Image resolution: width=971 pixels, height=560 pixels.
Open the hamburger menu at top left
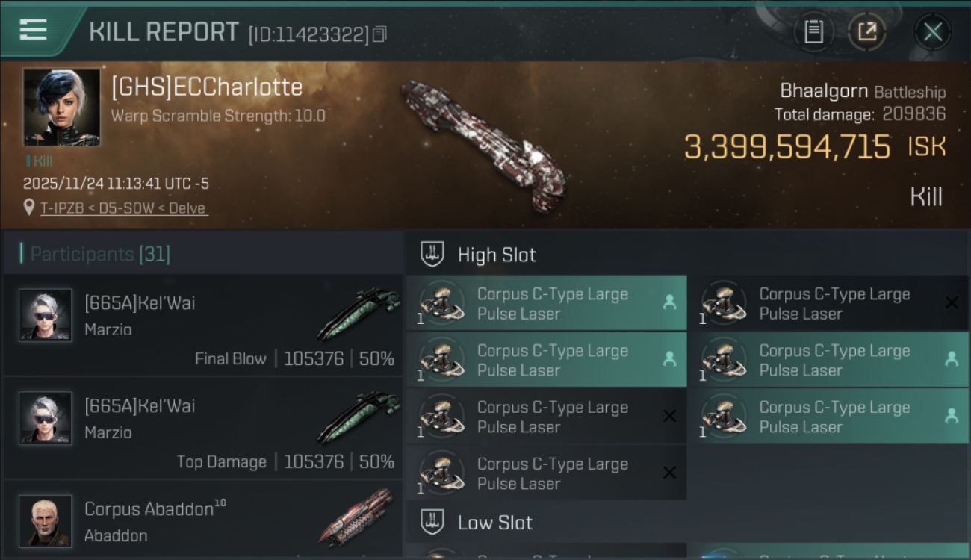point(34,31)
